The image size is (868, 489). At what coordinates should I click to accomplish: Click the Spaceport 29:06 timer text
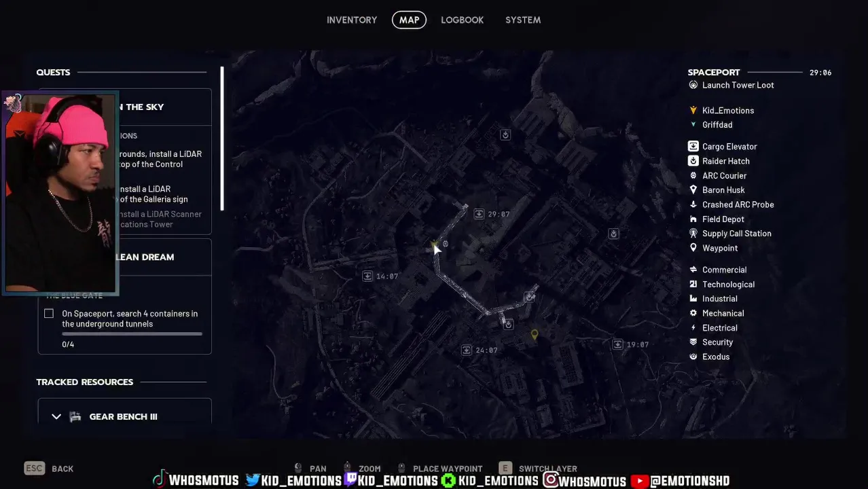820,72
